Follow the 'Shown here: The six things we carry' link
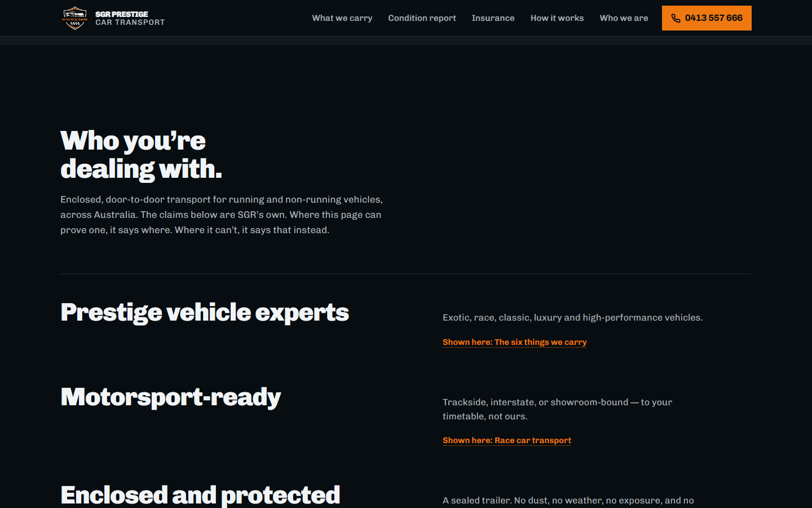Viewport: 812px width, 508px height. tap(515, 342)
